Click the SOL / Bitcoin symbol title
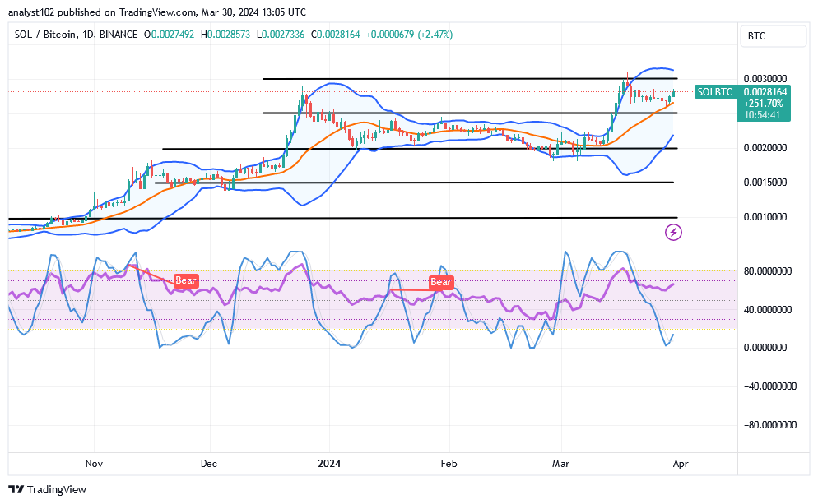The width and height of the screenshot is (818, 504). click(x=46, y=35)
